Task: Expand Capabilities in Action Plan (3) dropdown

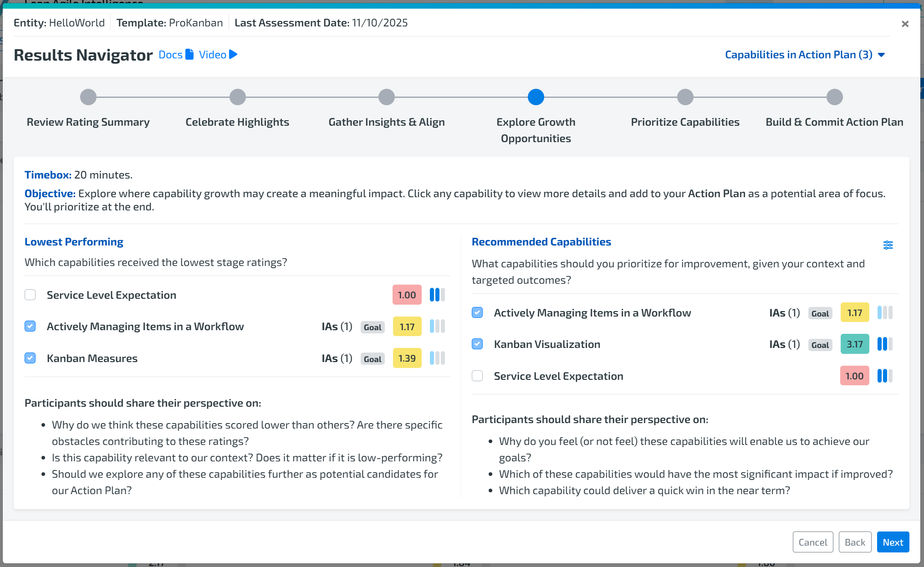Action: [x=804, y=55]
